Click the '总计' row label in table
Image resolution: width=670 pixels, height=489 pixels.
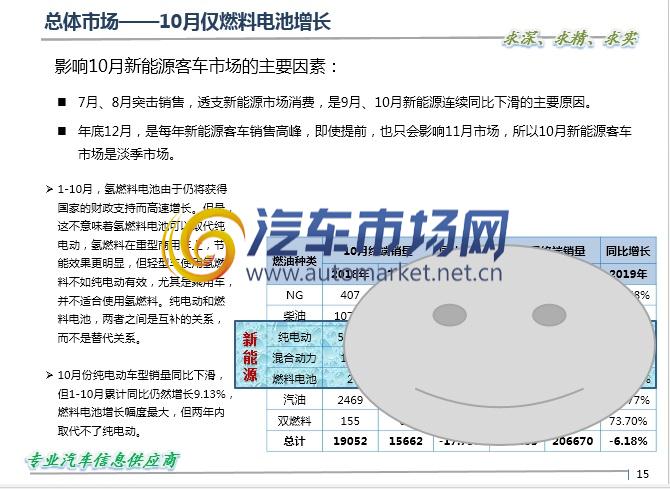point(294,441)
